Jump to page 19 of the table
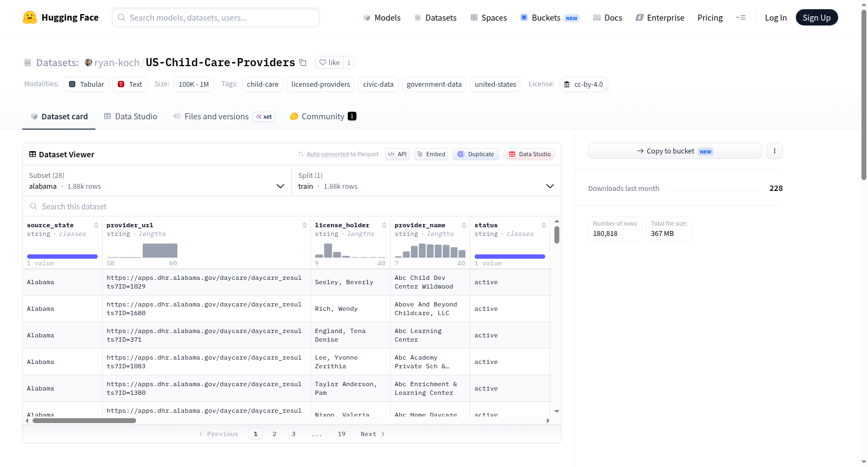Screen dimensions: 868x467 tap(341, 434)
